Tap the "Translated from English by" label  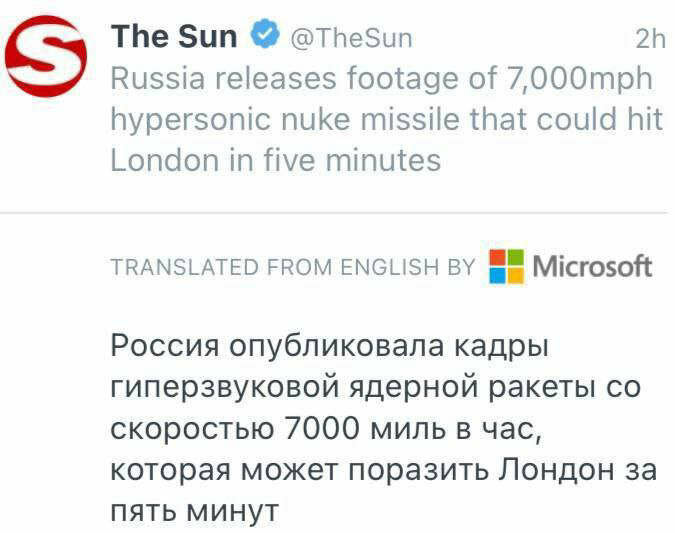(293, 268)
